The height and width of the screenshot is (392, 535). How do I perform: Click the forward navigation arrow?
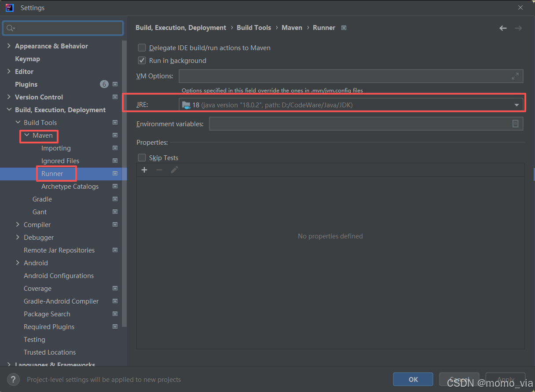[518, 28]
